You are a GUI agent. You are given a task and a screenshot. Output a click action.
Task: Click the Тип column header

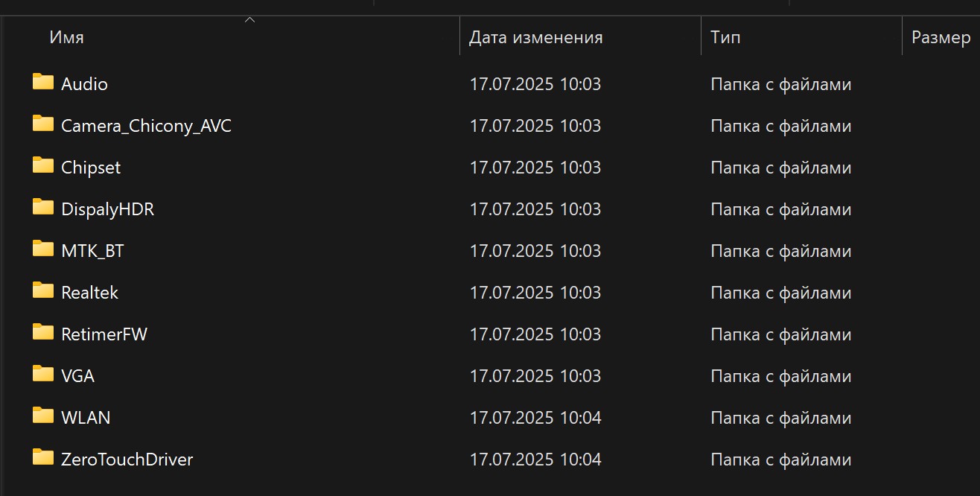point(725,37)
